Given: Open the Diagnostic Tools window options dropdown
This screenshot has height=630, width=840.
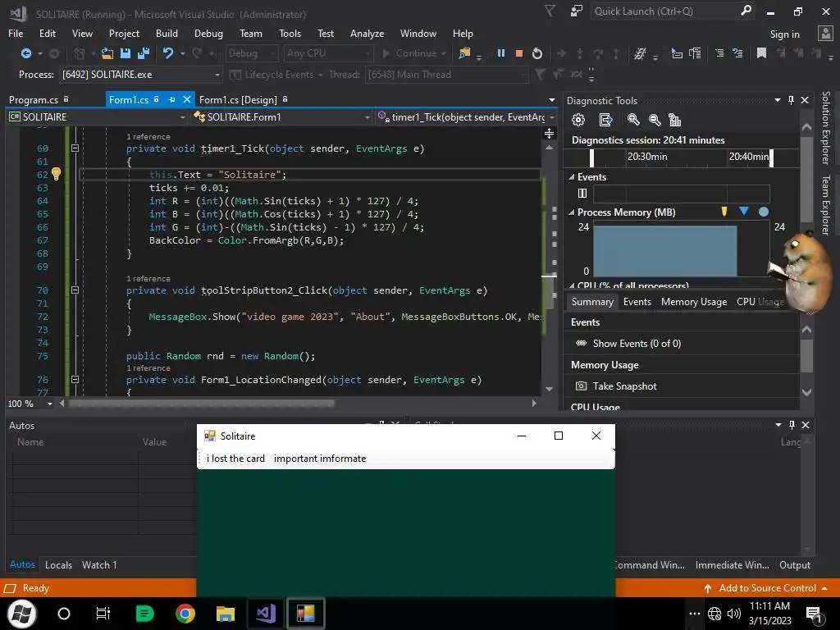Looking at the screenshot, I should [x=778, y=100].
